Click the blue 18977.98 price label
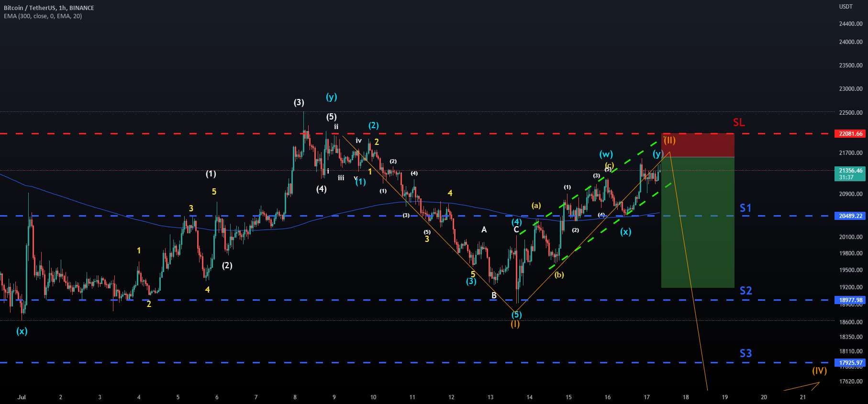 tap(850, 300)
